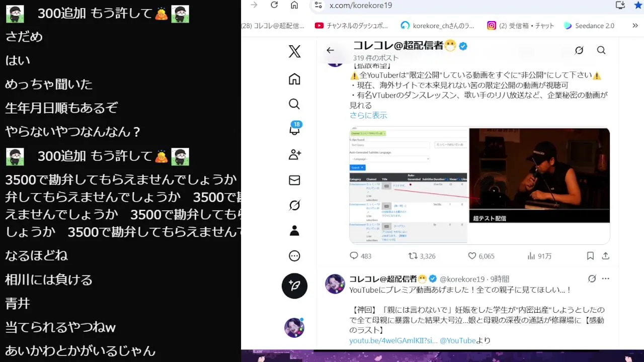Expand the bookmarks overflow chevron
Image resolution: width=644 pixels, height=362 pixels.
point(635,26)
